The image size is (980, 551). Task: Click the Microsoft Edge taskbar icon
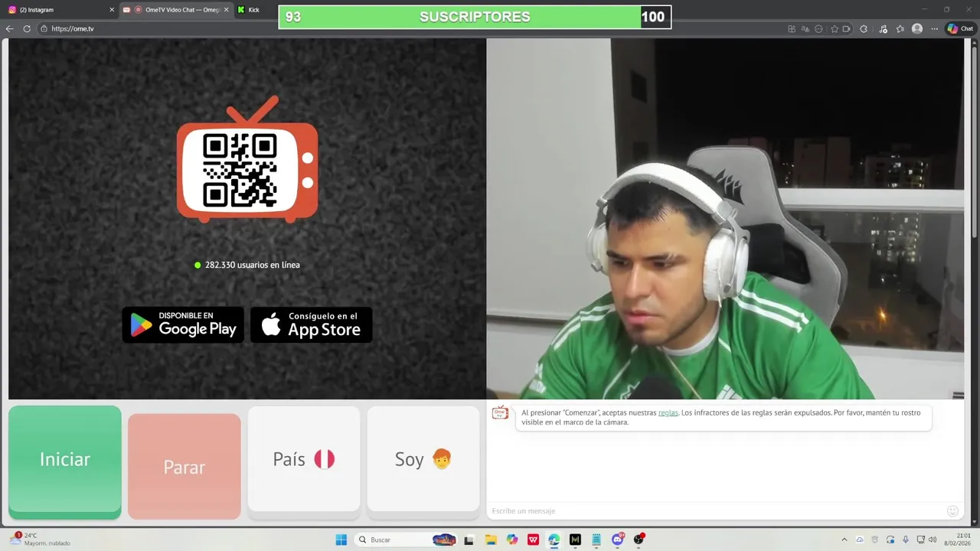554,540
